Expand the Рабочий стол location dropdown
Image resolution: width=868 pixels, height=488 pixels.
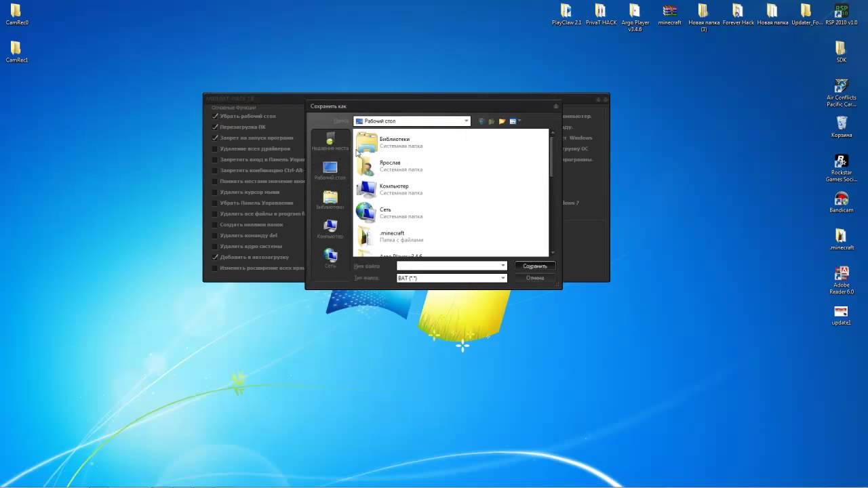[x=466, y=121]
